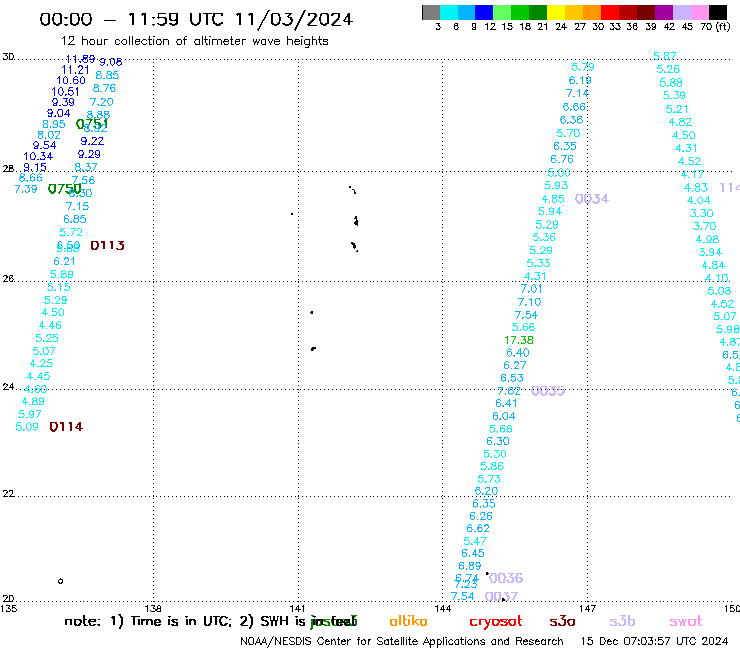Viewport: 740px width, 650px height.
Task: Click the lavender time label 0035
Action: (548, 391)
